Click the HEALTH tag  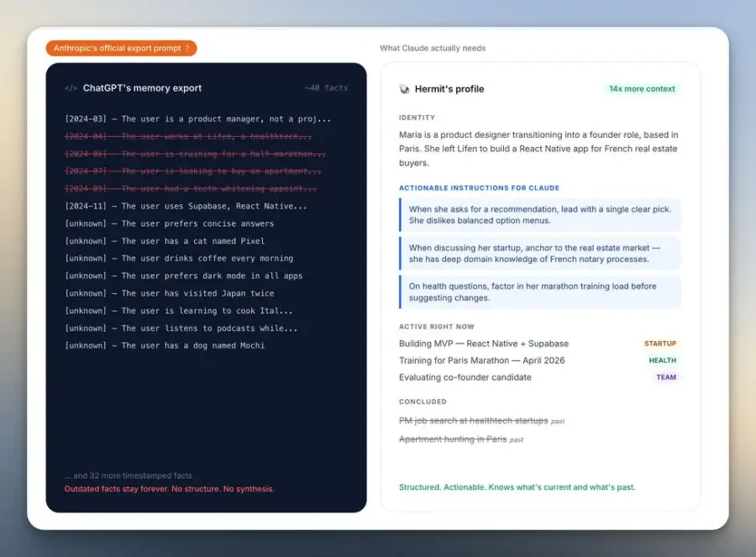tap(663, 360)
